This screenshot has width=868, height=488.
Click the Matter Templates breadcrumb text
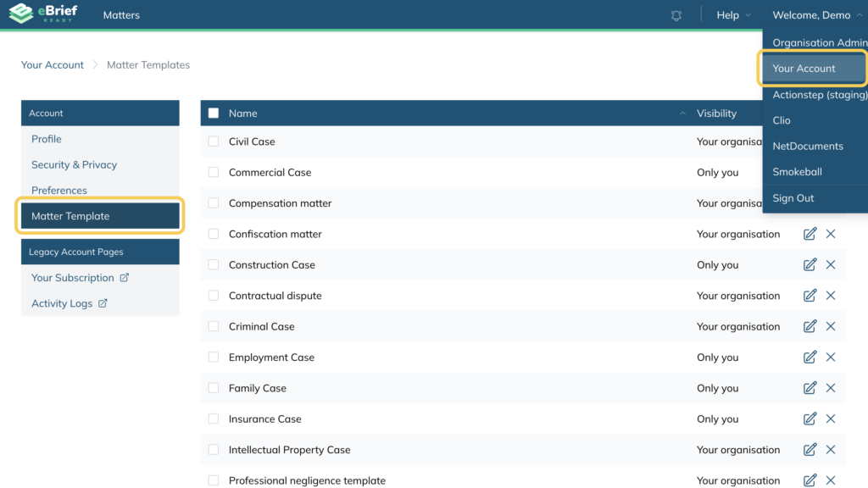coord(148,64)
